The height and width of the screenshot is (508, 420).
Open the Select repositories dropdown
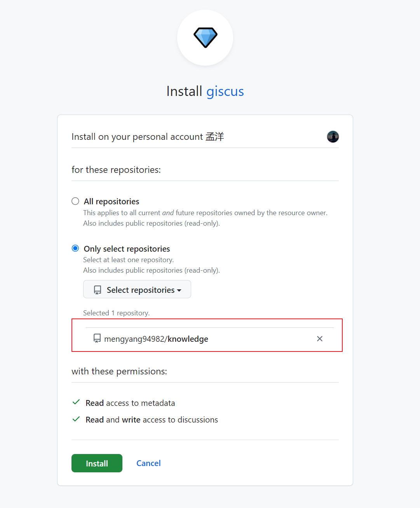pos(137,289)
